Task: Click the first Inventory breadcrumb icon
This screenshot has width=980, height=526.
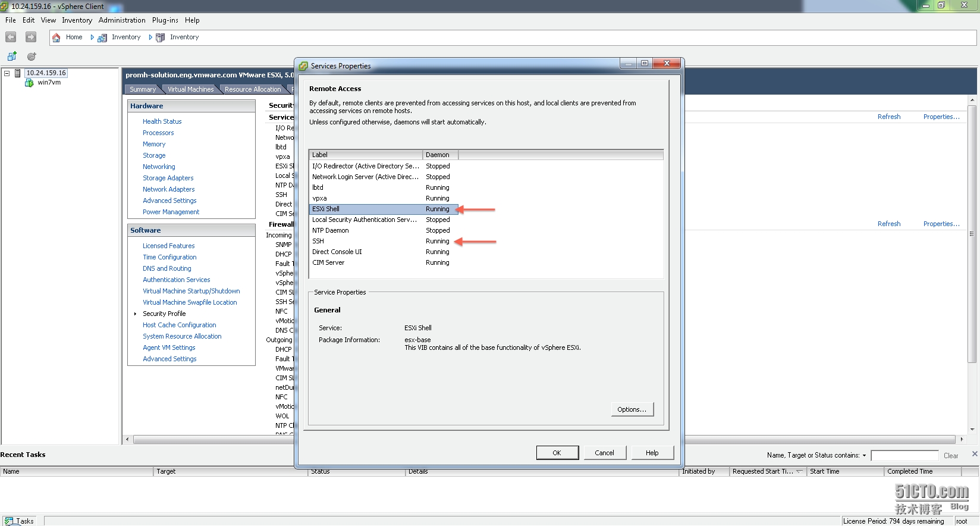Action: (x=102, y=37)
